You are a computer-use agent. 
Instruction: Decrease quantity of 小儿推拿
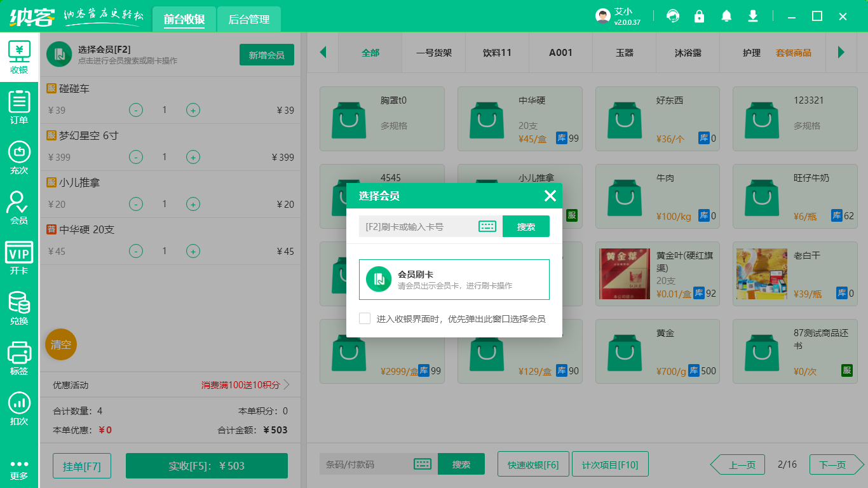136,204
